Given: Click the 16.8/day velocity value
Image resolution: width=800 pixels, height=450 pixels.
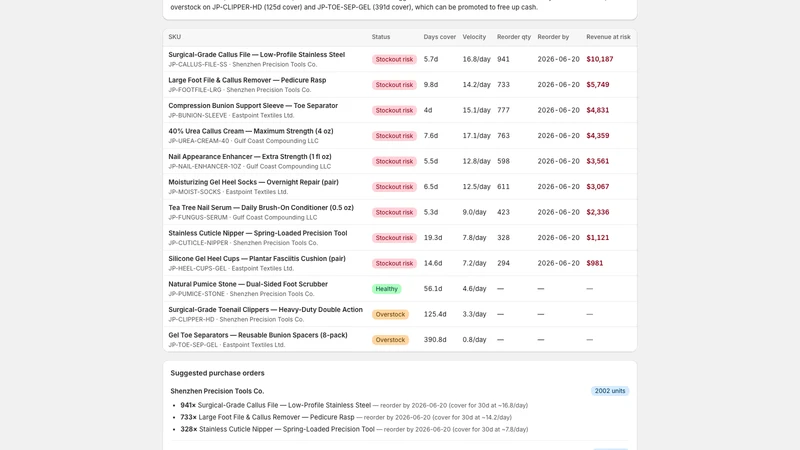Looking at the screenshot, I should (x=477, y=59).
